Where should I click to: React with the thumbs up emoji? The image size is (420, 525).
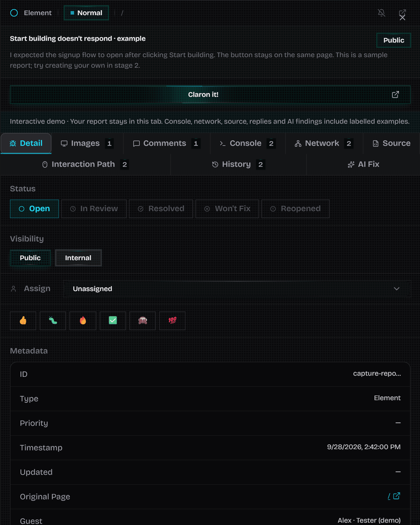click(x=23, y=321)
